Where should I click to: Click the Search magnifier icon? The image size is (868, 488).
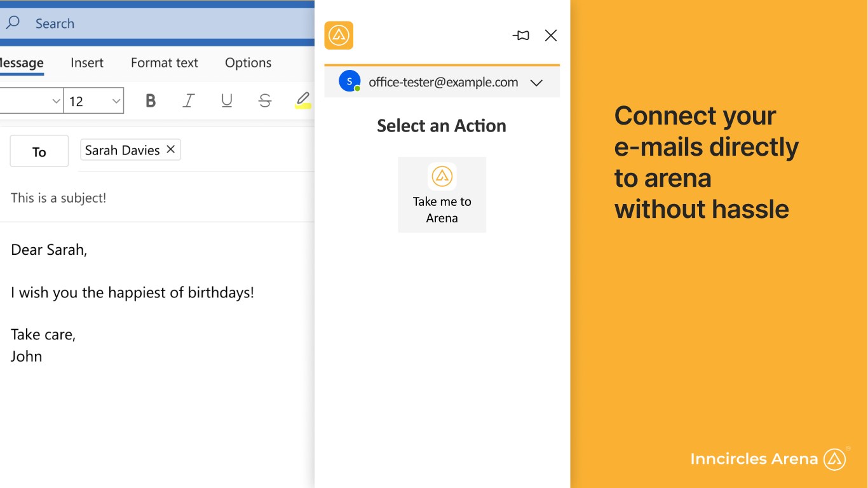[12, 23]
